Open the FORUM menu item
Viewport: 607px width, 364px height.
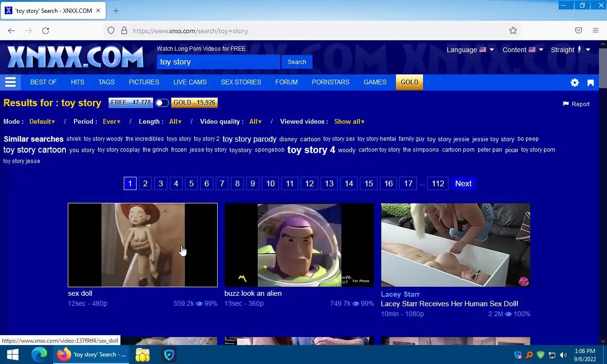286,82
